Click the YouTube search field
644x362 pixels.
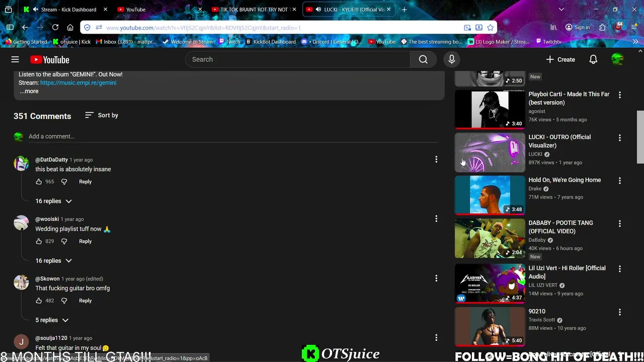pos(298,59)
